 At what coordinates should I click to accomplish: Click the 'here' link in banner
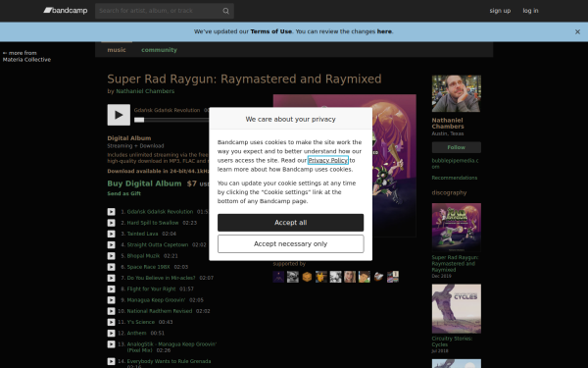384,31
